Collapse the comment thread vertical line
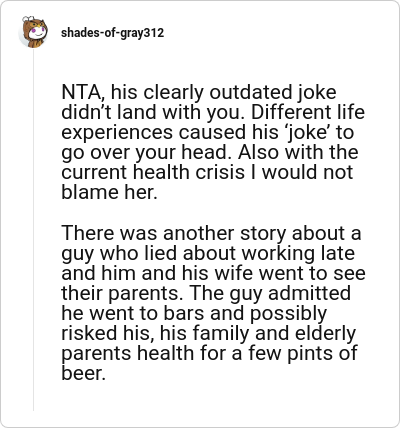 [33, 230]
